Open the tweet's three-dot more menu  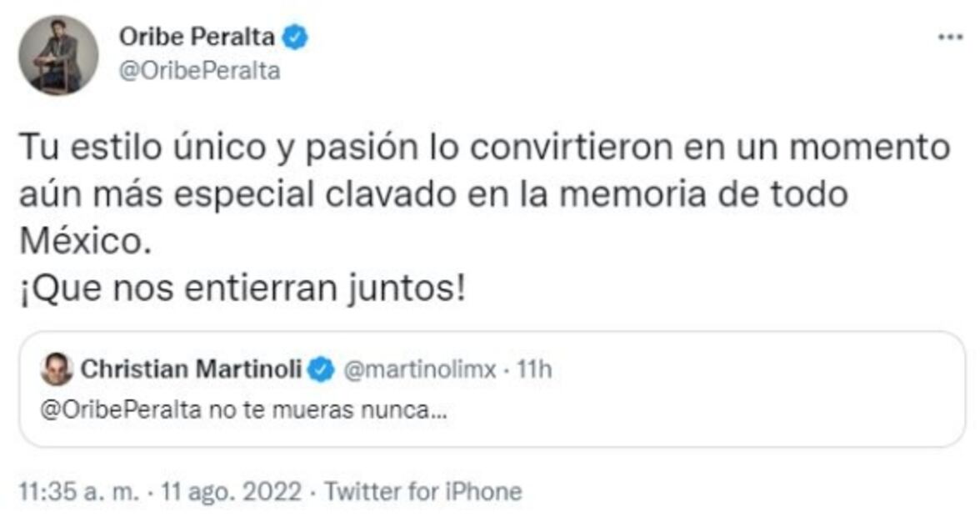coord(950,38)
